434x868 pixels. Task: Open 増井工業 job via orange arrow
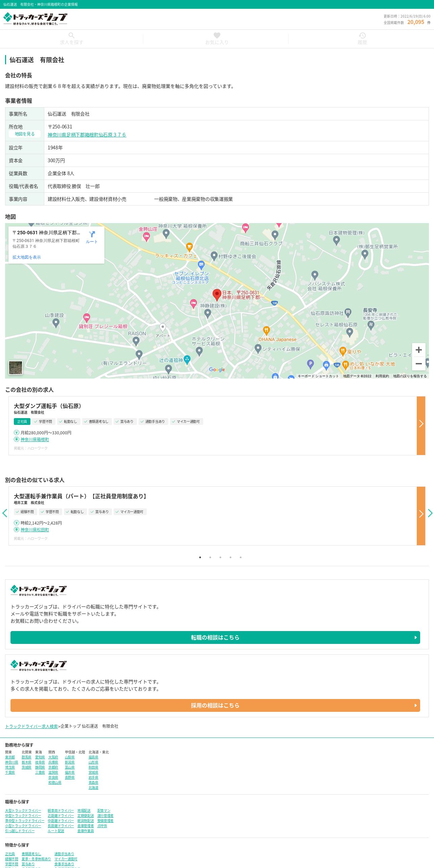tap(421, 516)
